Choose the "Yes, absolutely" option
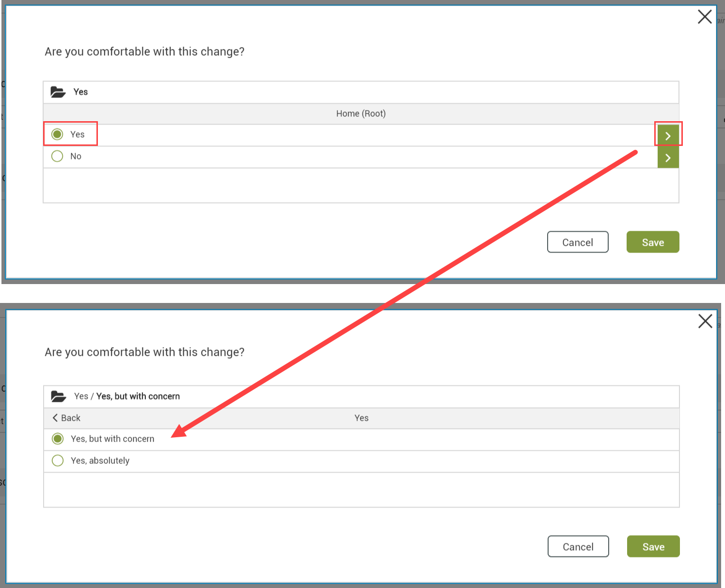Image resolution: width=725 pixels, height=588 pixels. coord(58,461)
